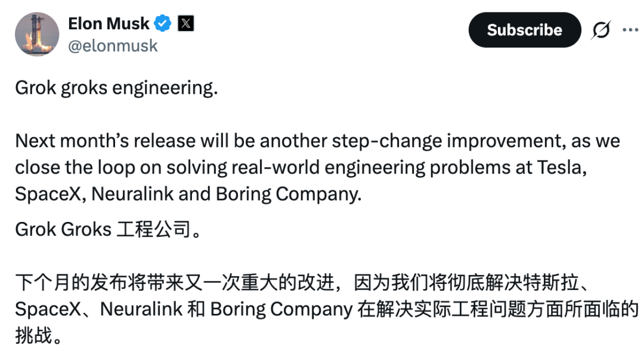Click the words 'Next month's release'
Image resolution: width=644 pixels, height=352 pixels.
point(105,141)
